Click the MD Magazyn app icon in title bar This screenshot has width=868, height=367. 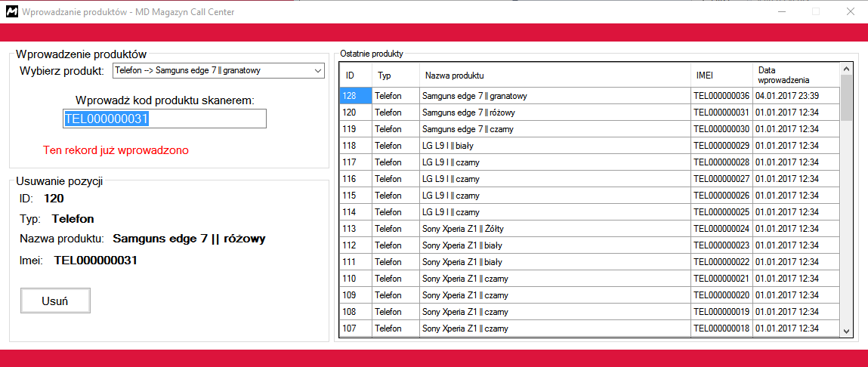[x=11, y=12]
